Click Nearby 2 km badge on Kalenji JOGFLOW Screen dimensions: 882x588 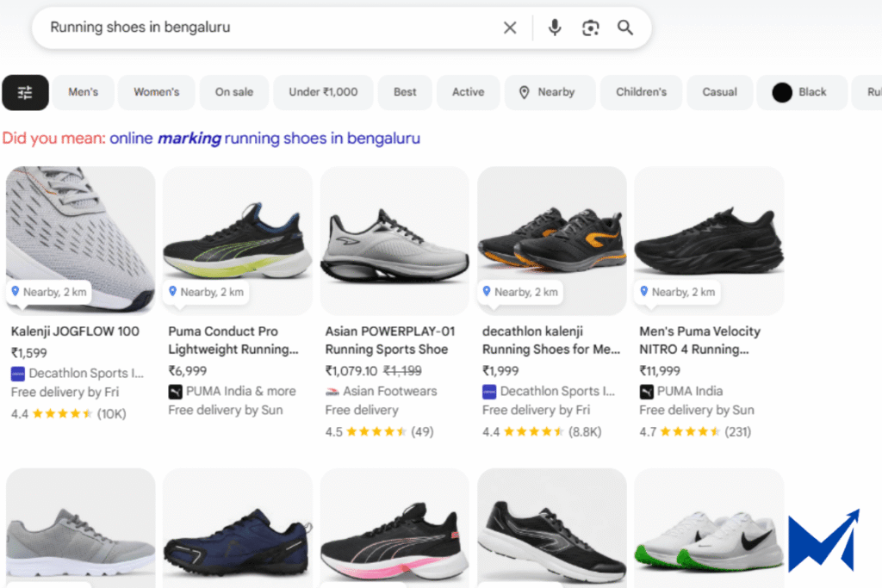tap(49, 292)
